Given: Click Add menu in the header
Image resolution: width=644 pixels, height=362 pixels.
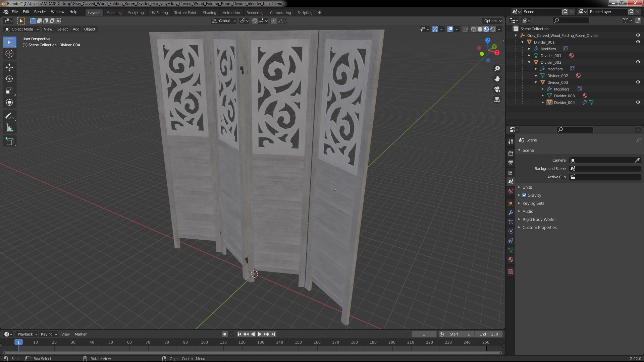Looking at the screenshot, I should (x=75, y=29).
